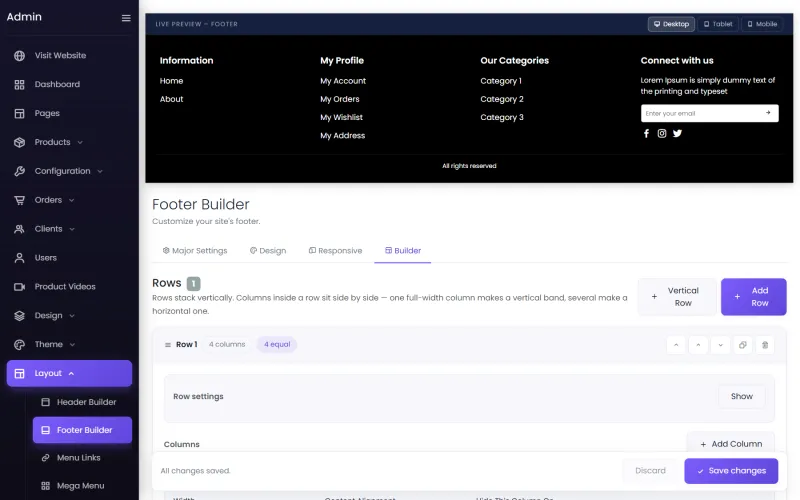Viewport: 800px width, 500px height.
Task: Duplicate Row 1 with the copy icon
Action: click(x=742, y=345)
